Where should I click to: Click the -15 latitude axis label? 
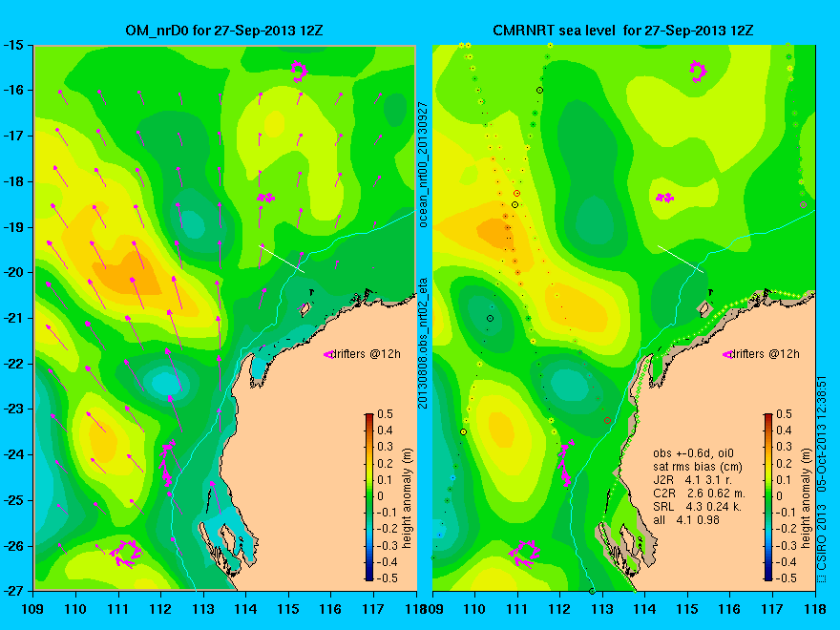pyautogui.click(x=12, y=45)
